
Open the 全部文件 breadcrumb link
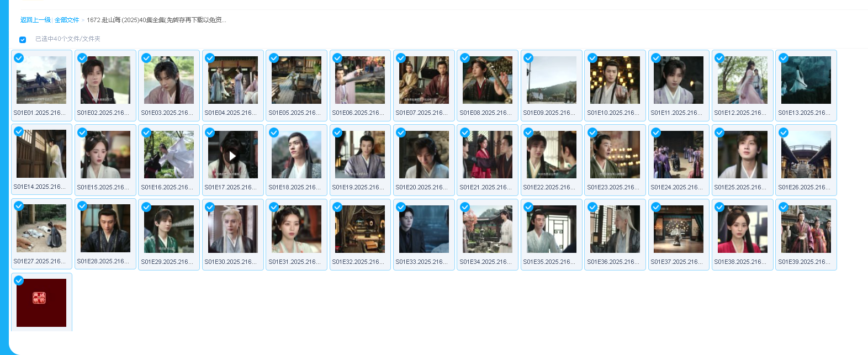click(67, 20)
